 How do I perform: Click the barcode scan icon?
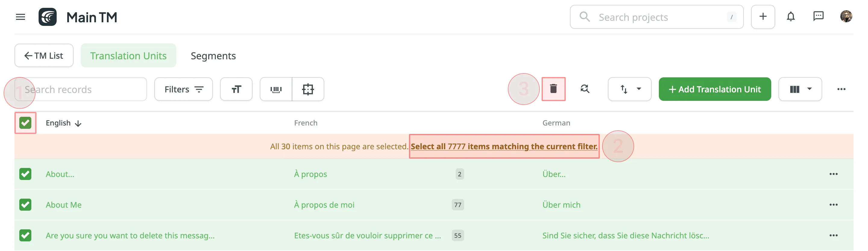[x=276, y=89]
